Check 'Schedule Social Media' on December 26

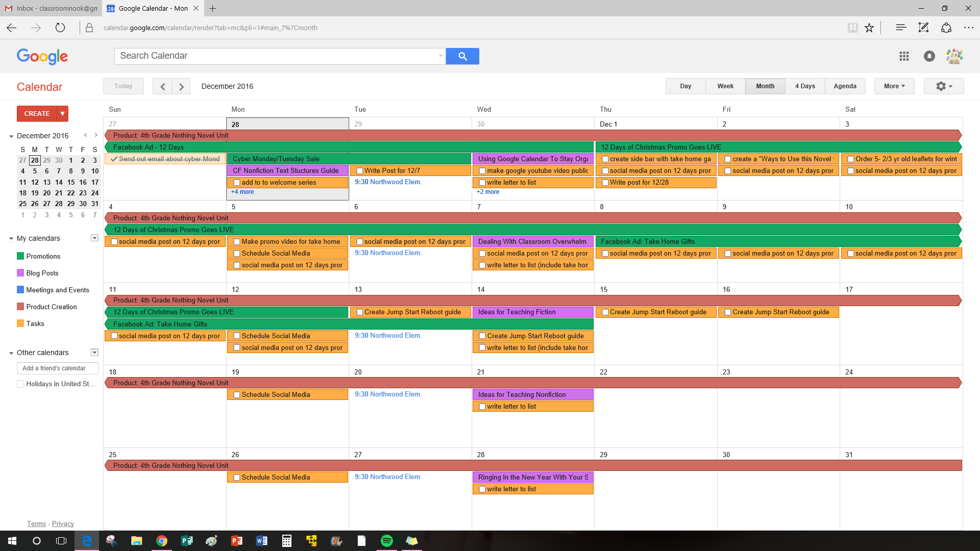tap(236, 477)
